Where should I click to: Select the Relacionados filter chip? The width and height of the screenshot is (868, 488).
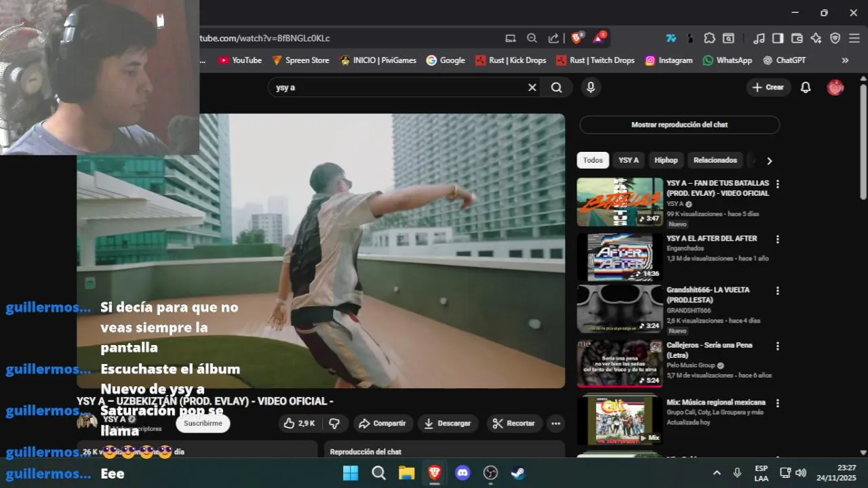pos(715,161)
